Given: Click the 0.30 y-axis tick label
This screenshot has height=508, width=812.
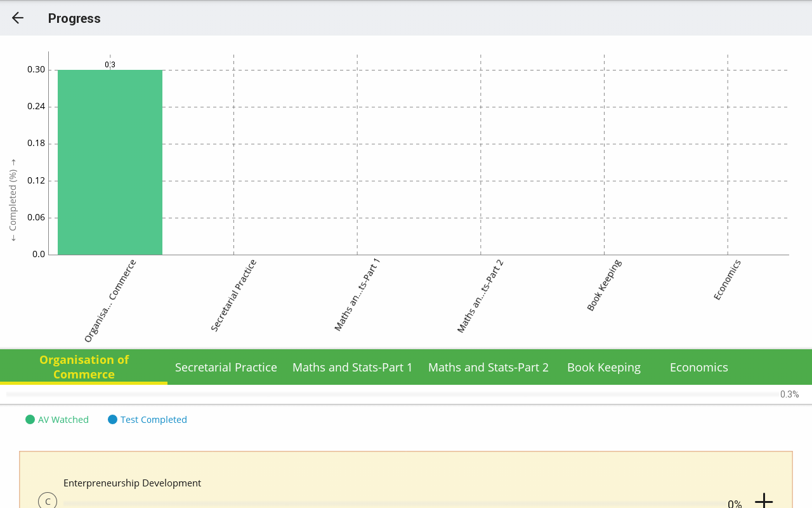Looking at the screenshot, I should 36,69.
